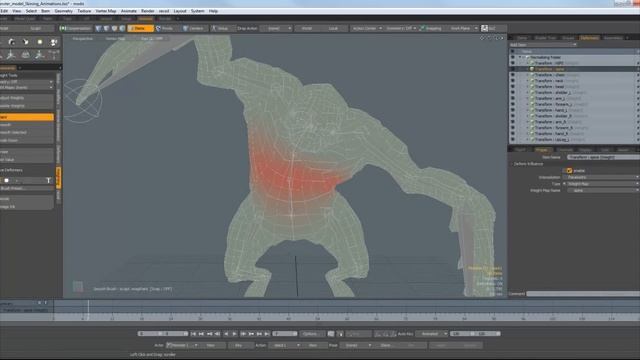Open the Add Item dropdown
Image resolution: width=640 pixels, height=360 pixels.
pos(543,44)
